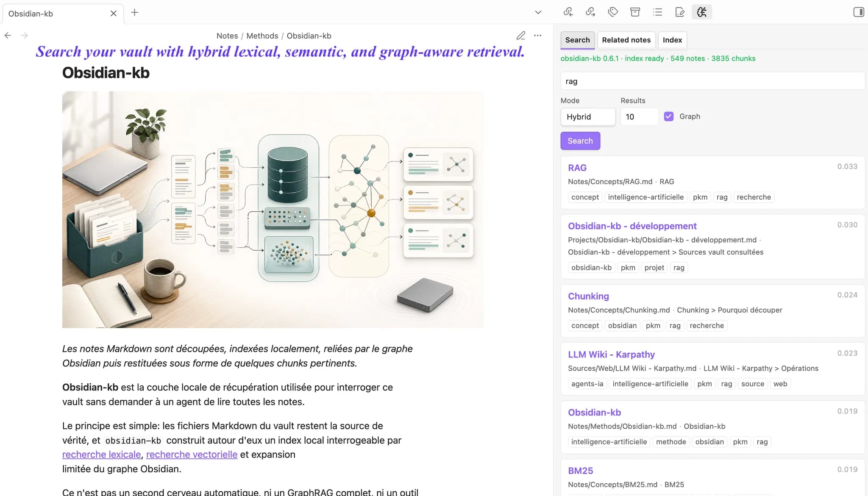Click path 'Notes/Concepts/RAG.md'
Screen dimensions: 868x496
(610, 182)
